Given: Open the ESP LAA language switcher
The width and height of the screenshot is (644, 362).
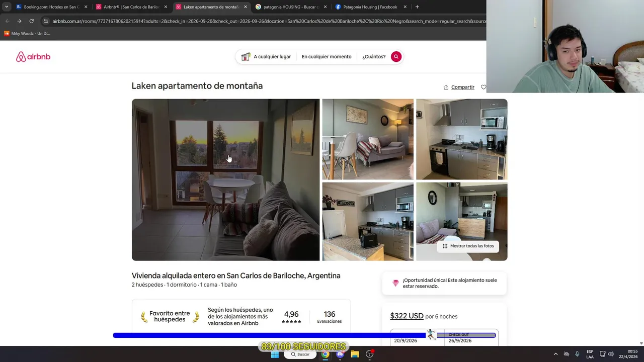Looking at the screenshot, I should pos(590,354).
